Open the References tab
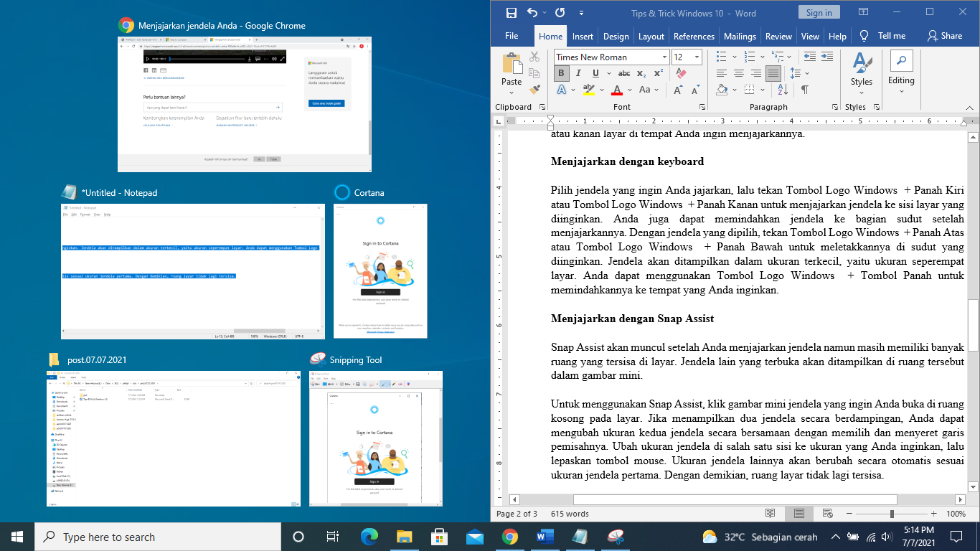The image size is (980, 551). (x=694, y=36)
